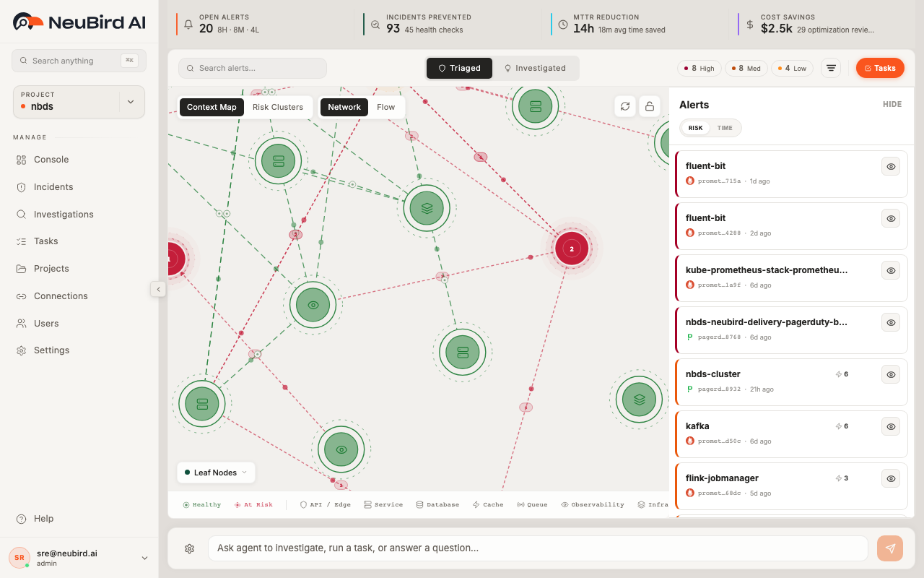Click the unlock layout icon
This screenshot has height=578, width=924.
tap(650, 106)
